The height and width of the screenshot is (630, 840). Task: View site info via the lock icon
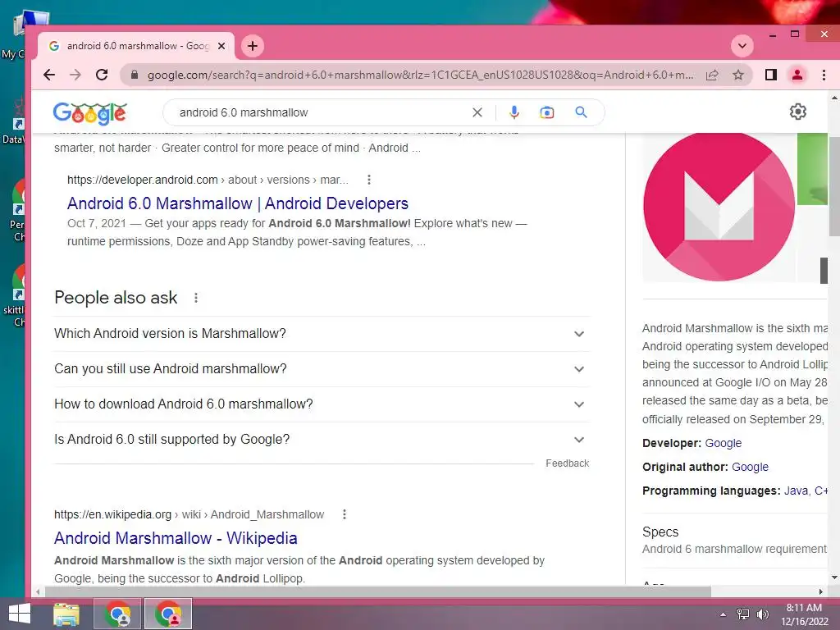(x=135, y=75)
